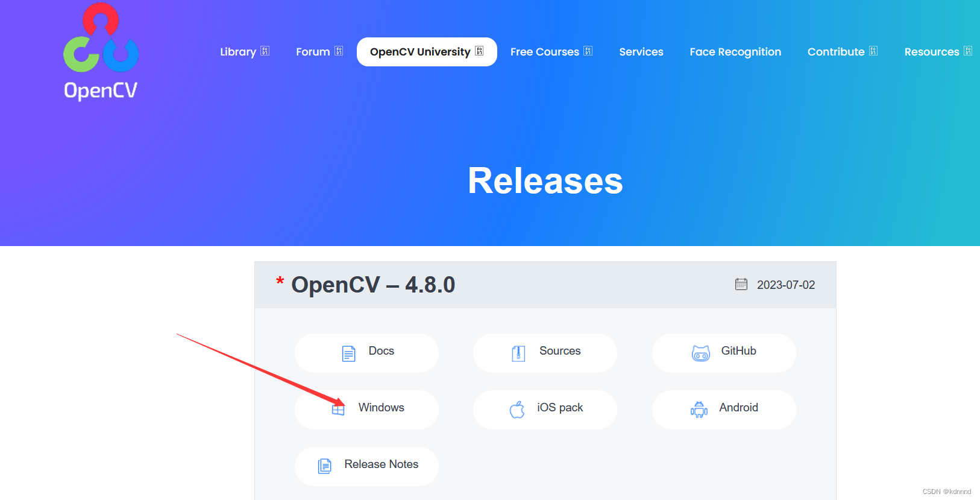Expand the OpenCV University dropdown indicator
The image size is (980, 500).
pyautogui.click(x=479, y=51)
